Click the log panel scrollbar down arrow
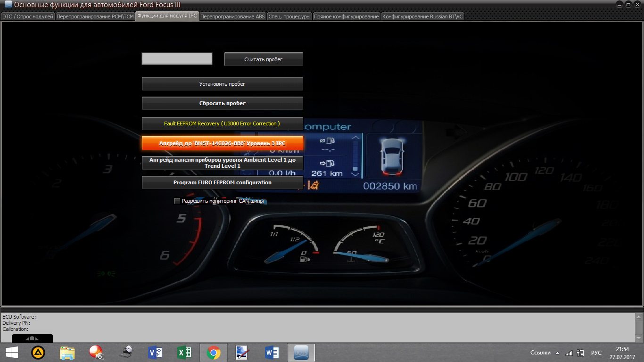 coord(639,338)
